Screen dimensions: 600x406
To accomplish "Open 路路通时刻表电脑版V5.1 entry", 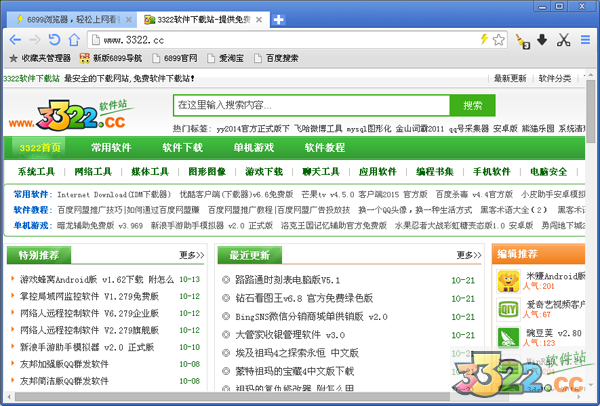I will pos(287,280).
